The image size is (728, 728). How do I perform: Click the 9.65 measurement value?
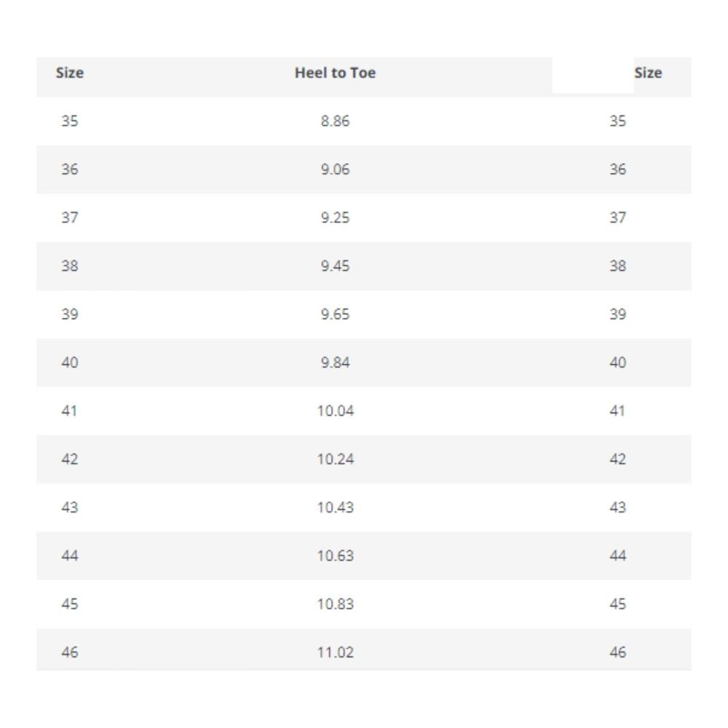point(335,314)
